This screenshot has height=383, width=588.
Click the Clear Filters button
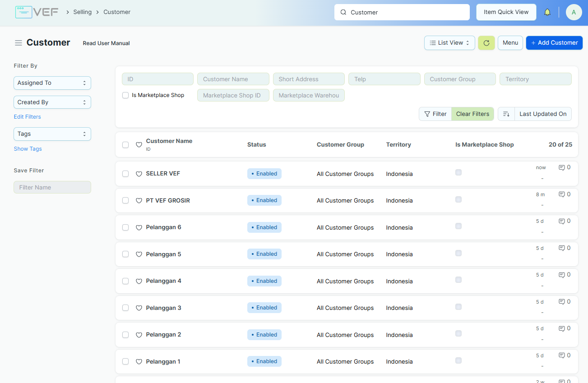point(472,114)
